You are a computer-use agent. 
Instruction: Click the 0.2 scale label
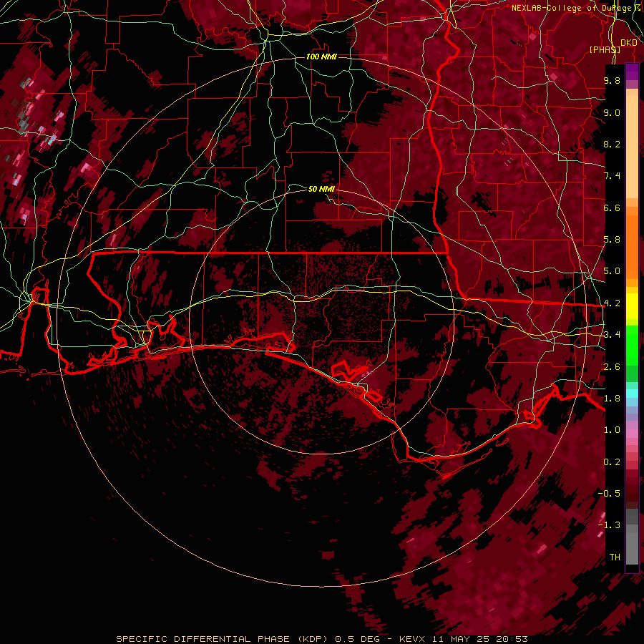tap(612, 462)
